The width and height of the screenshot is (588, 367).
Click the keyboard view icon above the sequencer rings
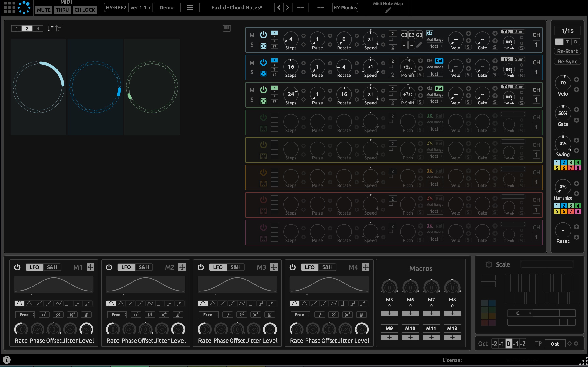point(227,28)
